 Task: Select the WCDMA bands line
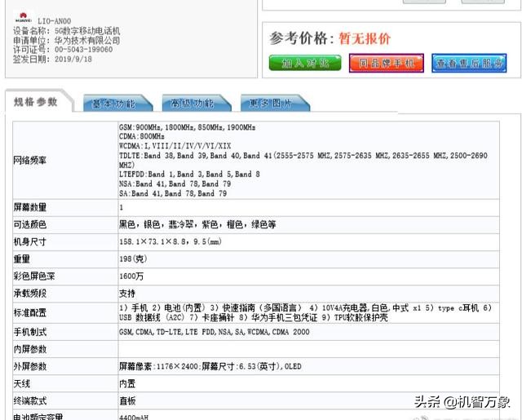(175, 146)
